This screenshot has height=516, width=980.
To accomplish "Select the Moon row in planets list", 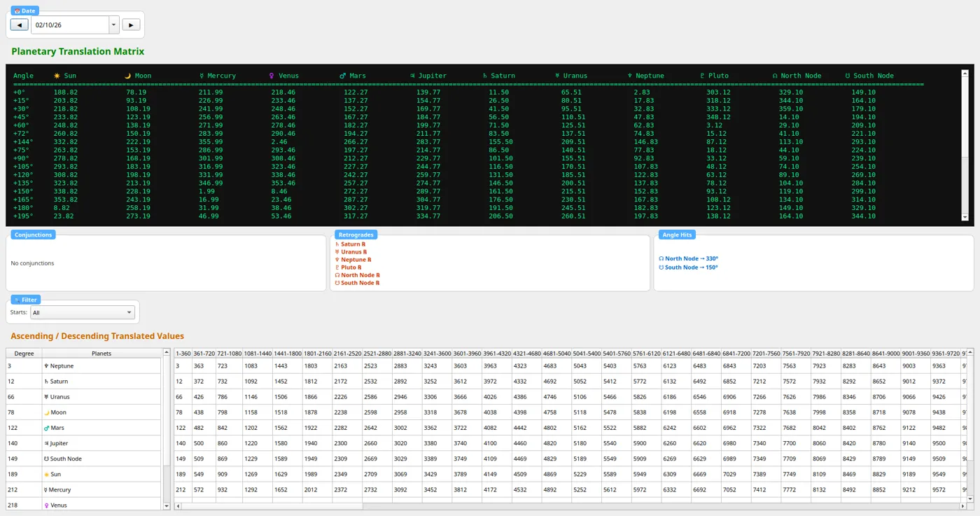I will pos(84,412).
